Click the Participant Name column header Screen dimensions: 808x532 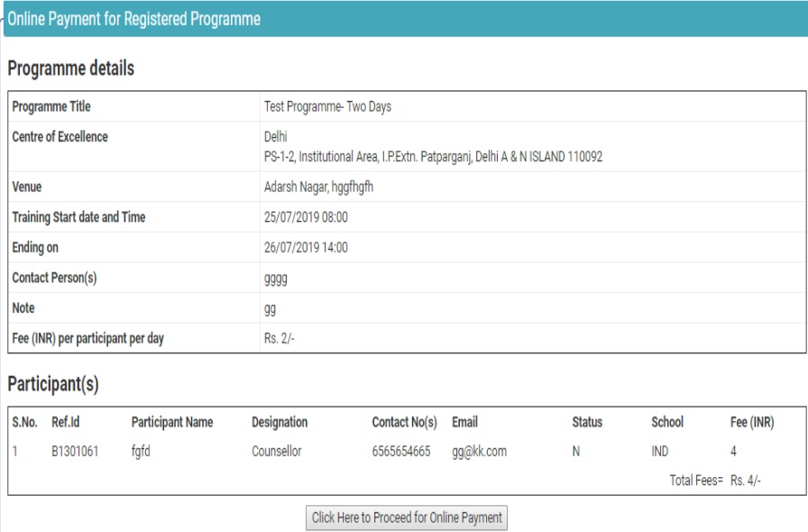click(172, 422)
